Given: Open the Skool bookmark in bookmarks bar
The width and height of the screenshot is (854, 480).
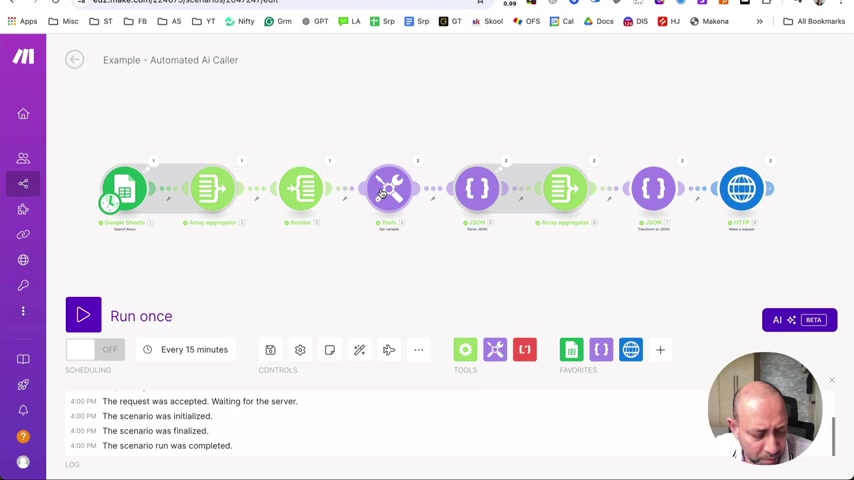Looking at the screenshot, I should coord(487,21).
